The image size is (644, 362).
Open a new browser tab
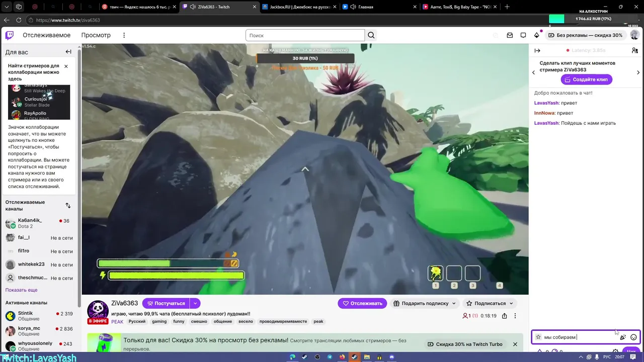click(507, 7)
